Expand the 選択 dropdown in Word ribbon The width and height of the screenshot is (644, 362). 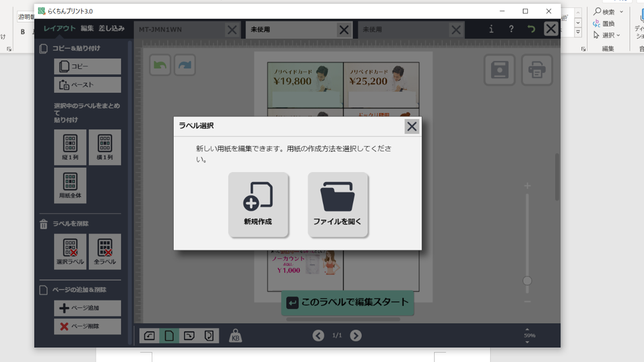(x=618, y=35)
